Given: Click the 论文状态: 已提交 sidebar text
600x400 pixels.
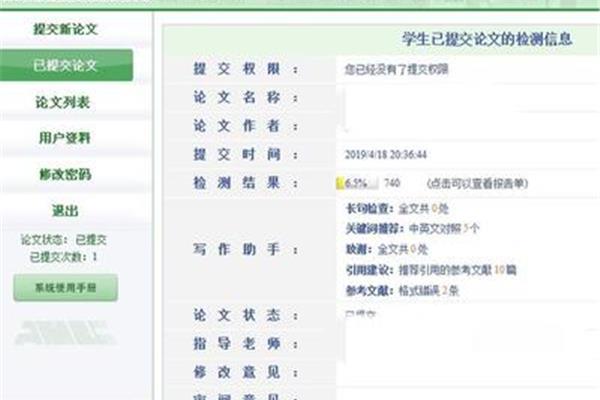Looking at the screenshot, I should tap(64, 240).
